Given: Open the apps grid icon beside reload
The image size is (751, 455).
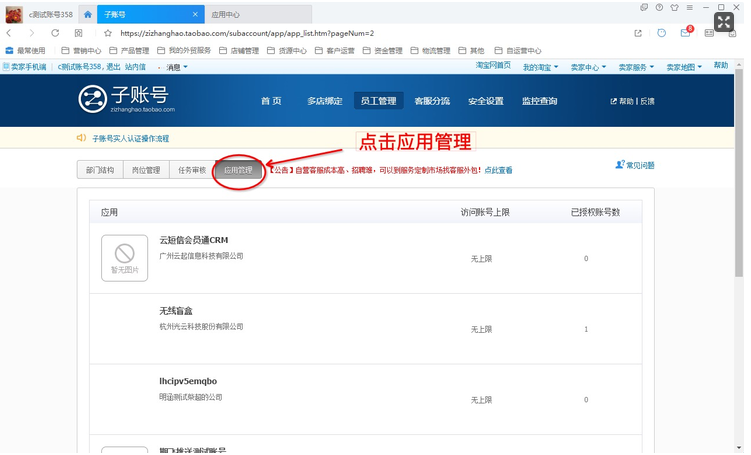Looking at the screenshot, I should pos(79,33).
